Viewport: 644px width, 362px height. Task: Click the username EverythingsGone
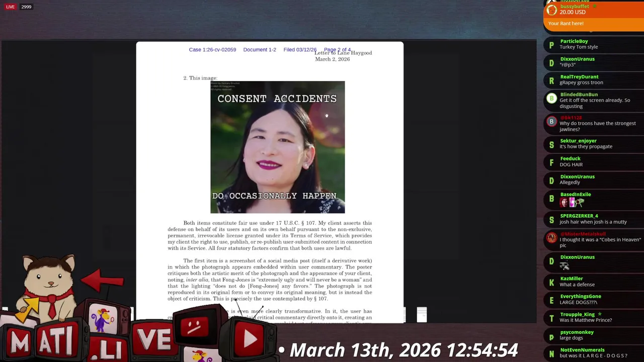pos(581,296)
